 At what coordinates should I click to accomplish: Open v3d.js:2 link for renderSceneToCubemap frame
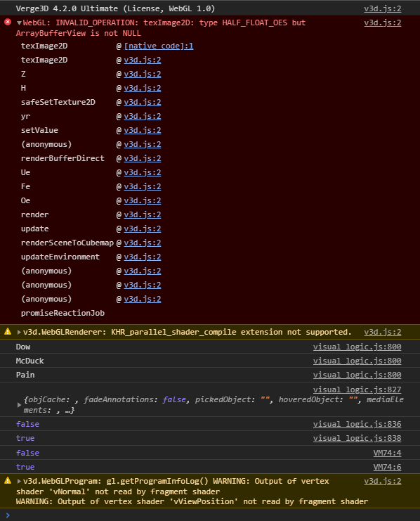pos(143,243)
